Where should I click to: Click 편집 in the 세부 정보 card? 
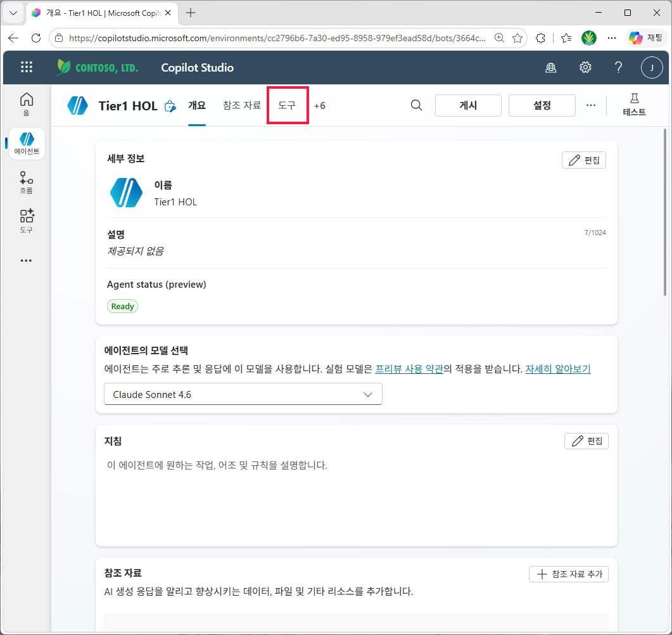point(584,160)
